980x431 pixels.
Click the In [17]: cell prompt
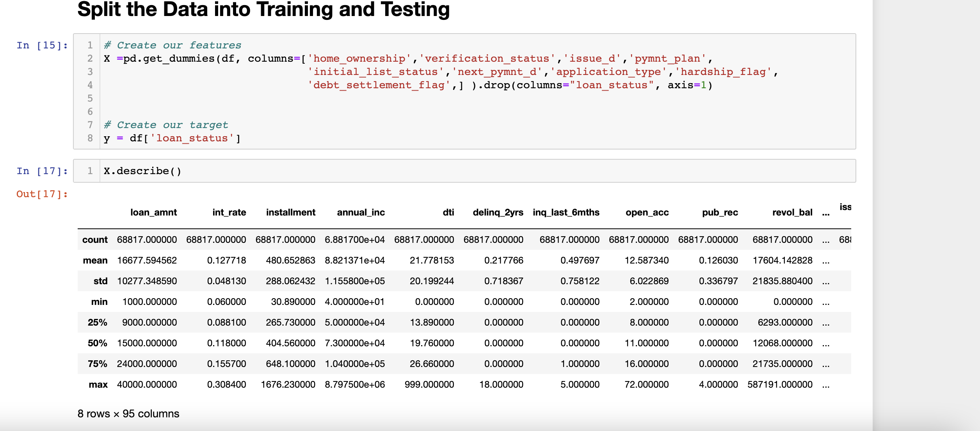tap(42, 171)
